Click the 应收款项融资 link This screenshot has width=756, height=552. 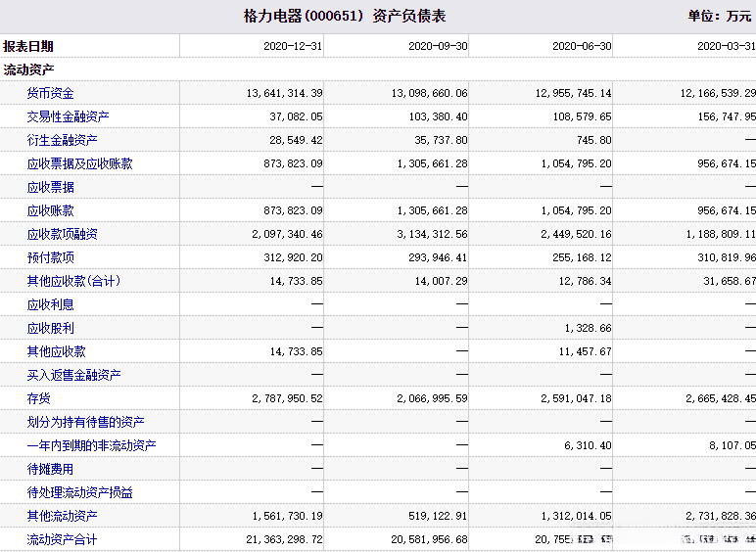[63, 234]
